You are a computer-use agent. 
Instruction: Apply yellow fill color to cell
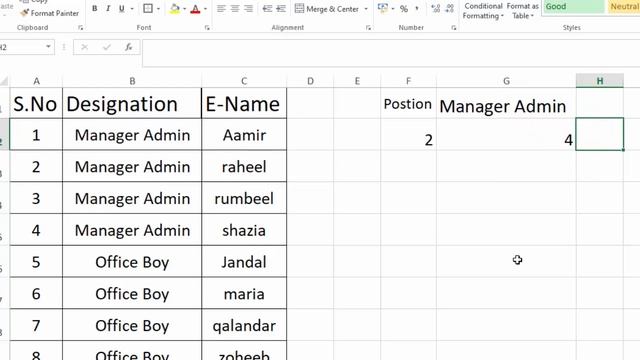[x=175, y=9]
